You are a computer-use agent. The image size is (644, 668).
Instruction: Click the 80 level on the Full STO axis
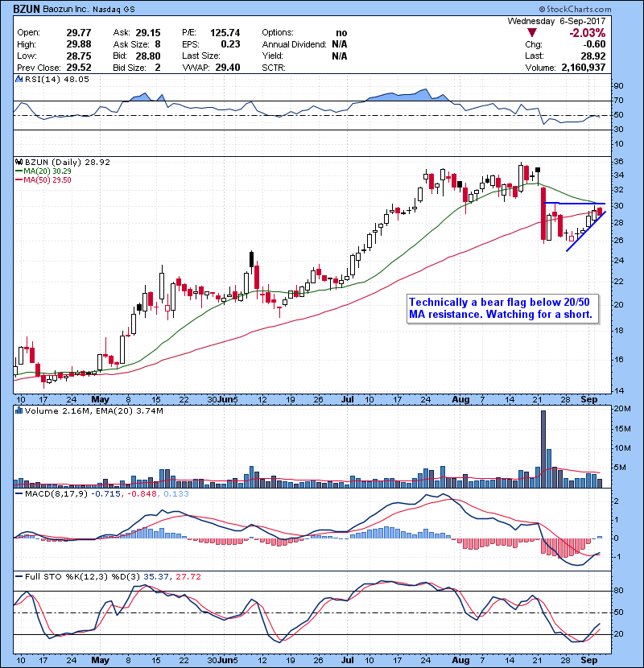[618, 591]
